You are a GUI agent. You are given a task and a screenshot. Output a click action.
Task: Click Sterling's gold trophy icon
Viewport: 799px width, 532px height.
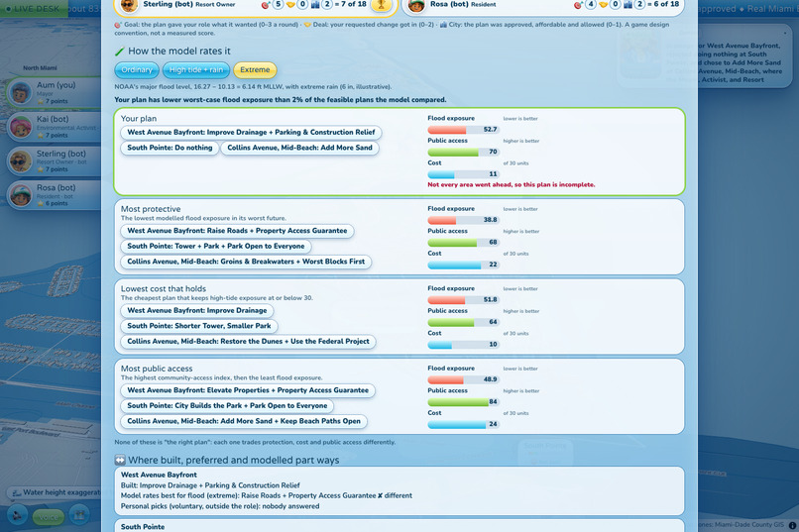pyautogui.click(x=381, y=5)
